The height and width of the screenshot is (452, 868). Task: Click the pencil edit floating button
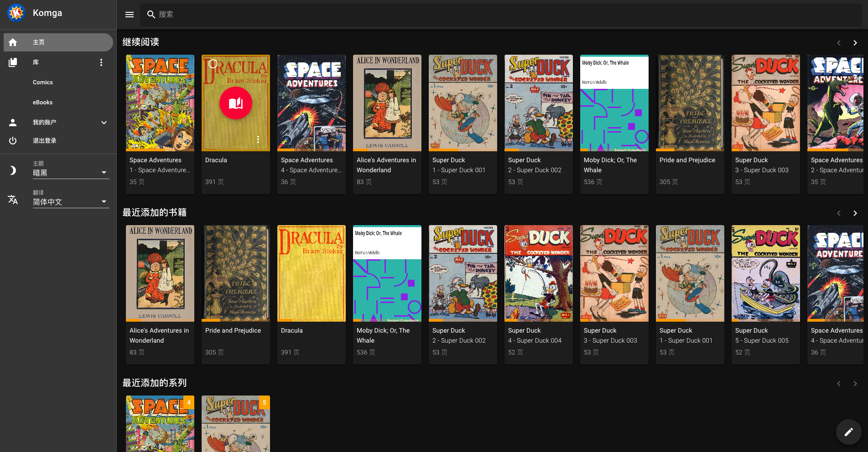[848, 432]
